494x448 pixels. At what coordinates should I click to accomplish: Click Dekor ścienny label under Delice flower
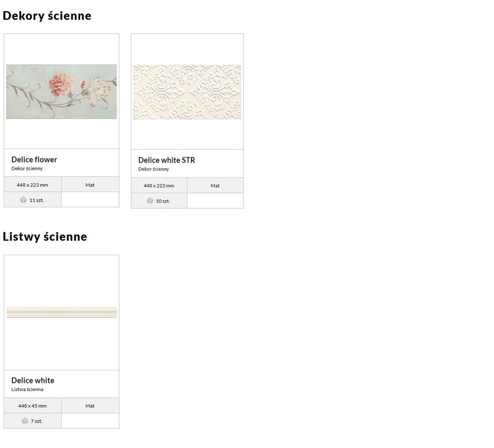pos(27,168)
